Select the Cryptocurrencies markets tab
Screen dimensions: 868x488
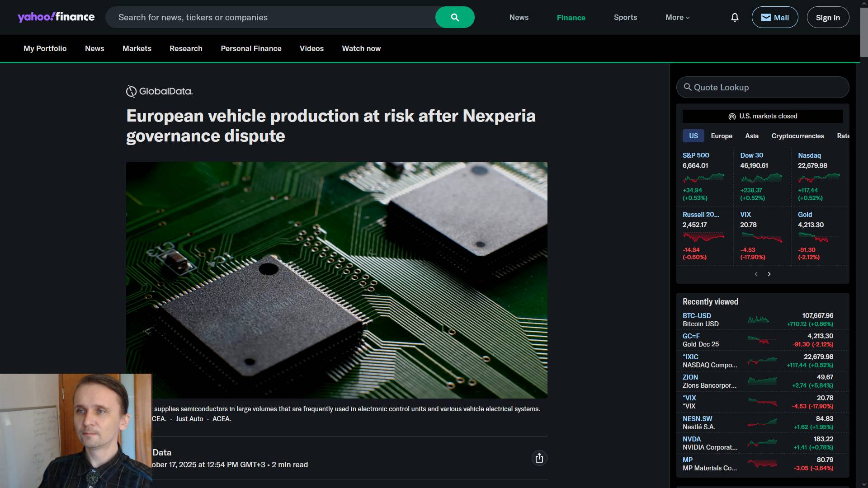[797, 136]
